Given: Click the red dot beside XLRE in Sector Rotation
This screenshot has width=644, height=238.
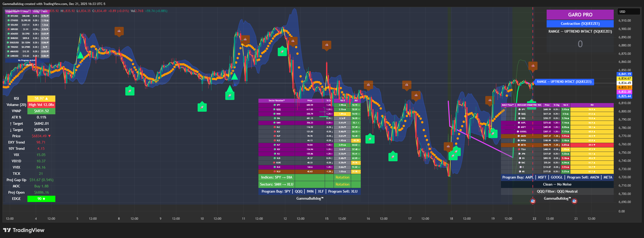Looking at the screenshot, I should (274, 163).
